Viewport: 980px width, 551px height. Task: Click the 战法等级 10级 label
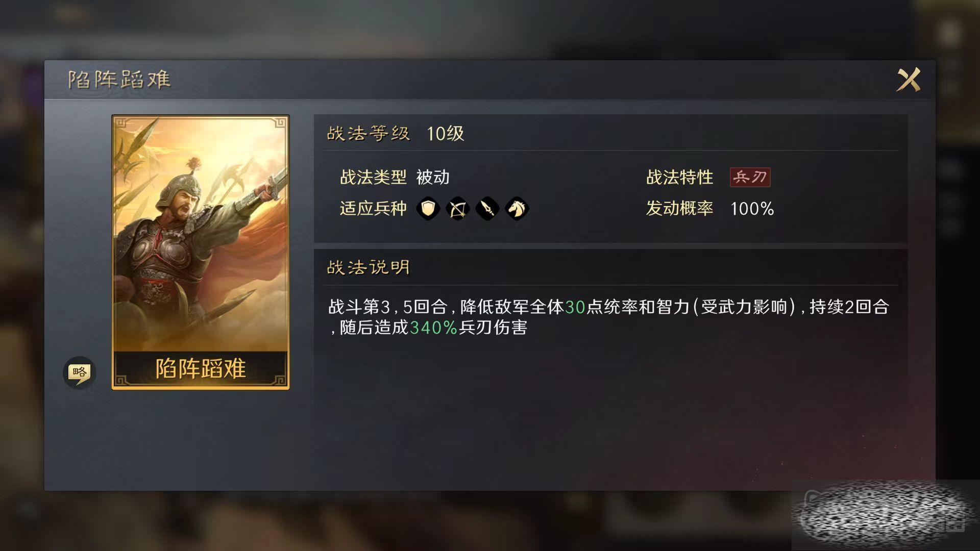[395, 134]
